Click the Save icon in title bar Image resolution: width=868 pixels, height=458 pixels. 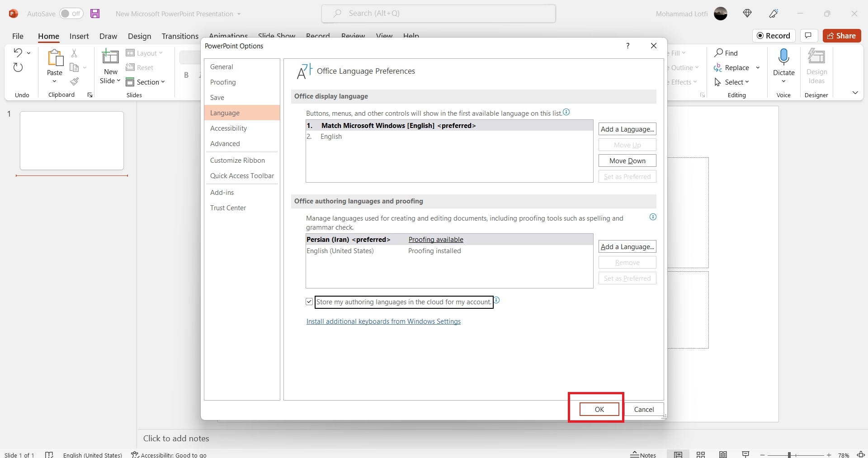pyautogui.click(x=95, y=14)
